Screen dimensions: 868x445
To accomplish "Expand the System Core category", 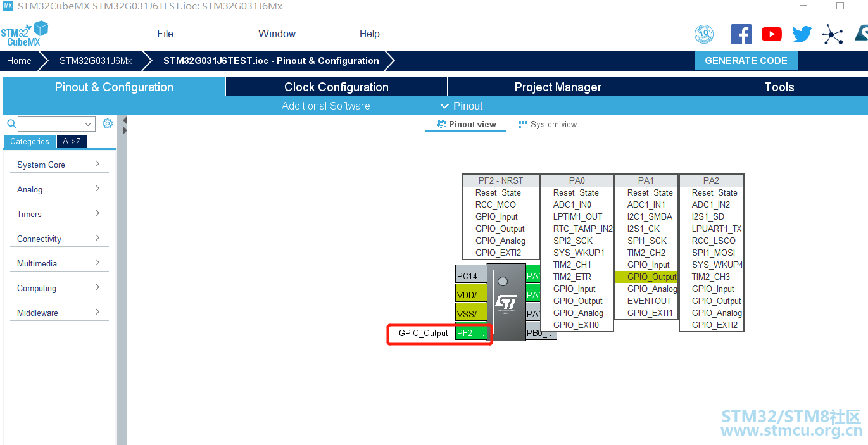I will point(60,165).
